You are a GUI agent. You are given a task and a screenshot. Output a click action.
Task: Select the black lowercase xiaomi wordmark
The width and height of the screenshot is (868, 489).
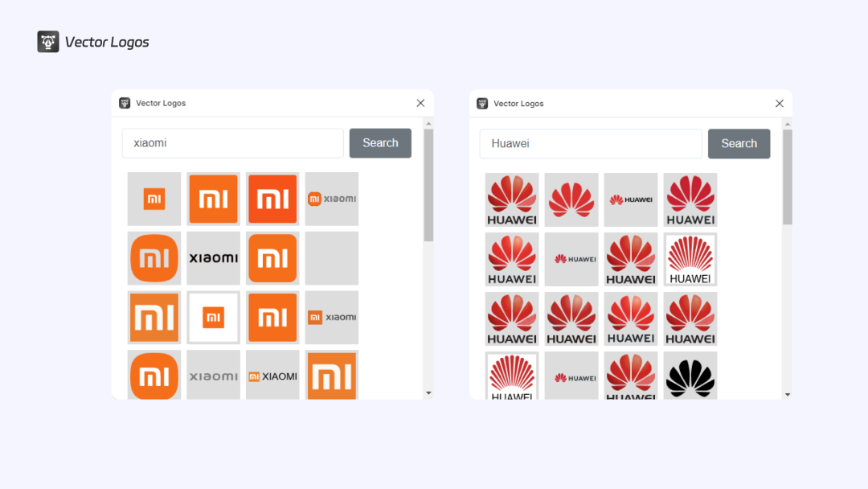coord(213,258)
